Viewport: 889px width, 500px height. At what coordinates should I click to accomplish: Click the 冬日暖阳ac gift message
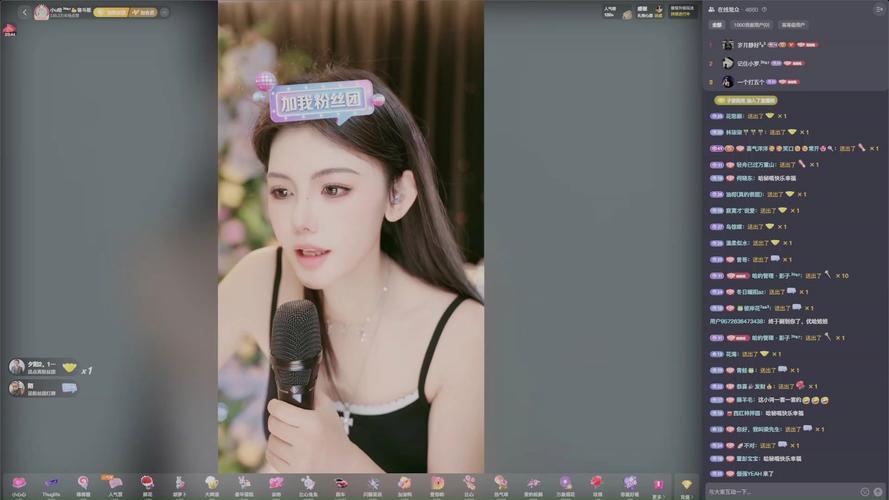point(759,292)
